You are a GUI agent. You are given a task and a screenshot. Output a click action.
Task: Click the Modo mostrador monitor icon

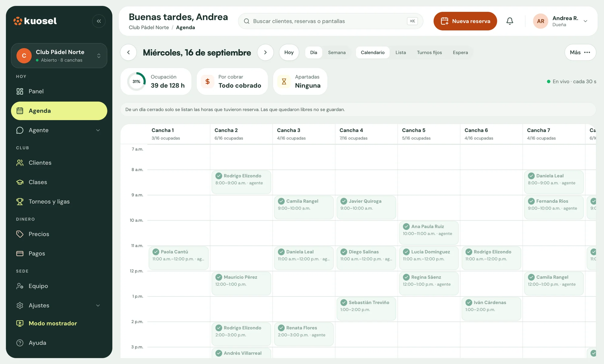click(20, 323)
